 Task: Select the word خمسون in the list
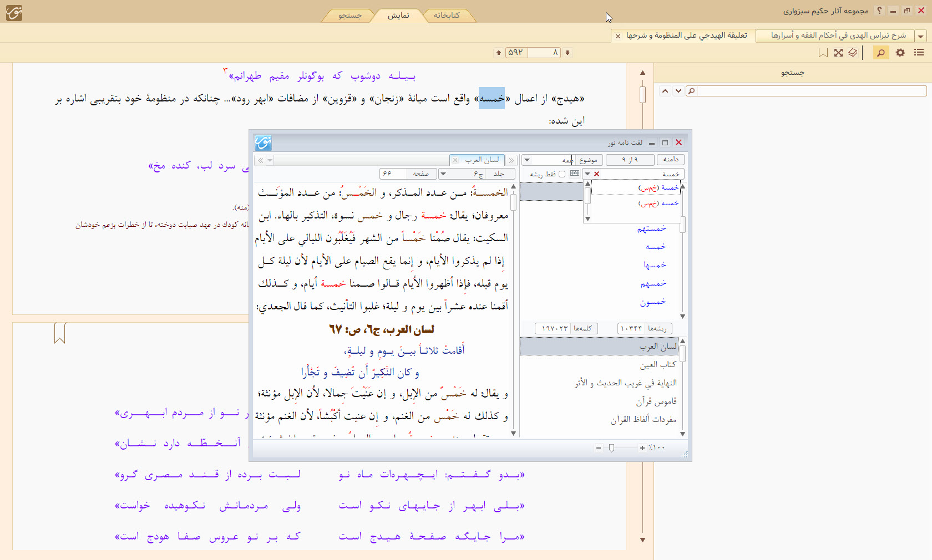[x=653, y=302]
